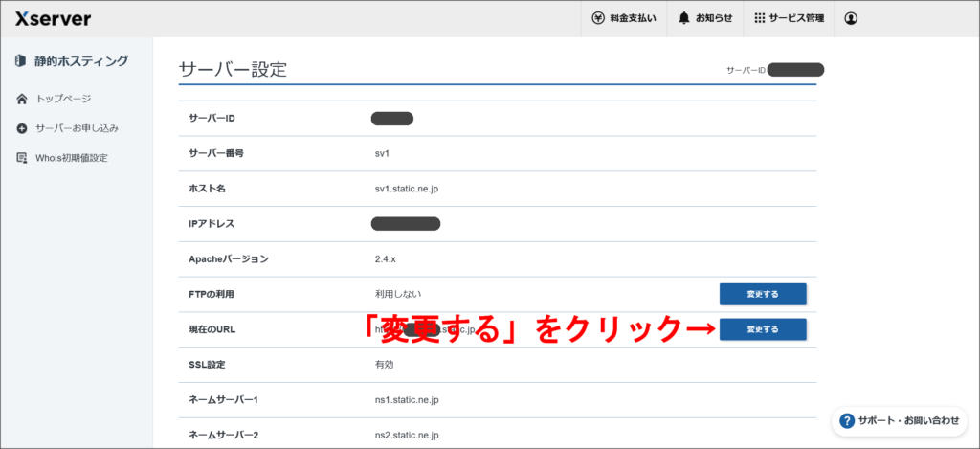Click the yen payment icon

(x=598, y=18)
